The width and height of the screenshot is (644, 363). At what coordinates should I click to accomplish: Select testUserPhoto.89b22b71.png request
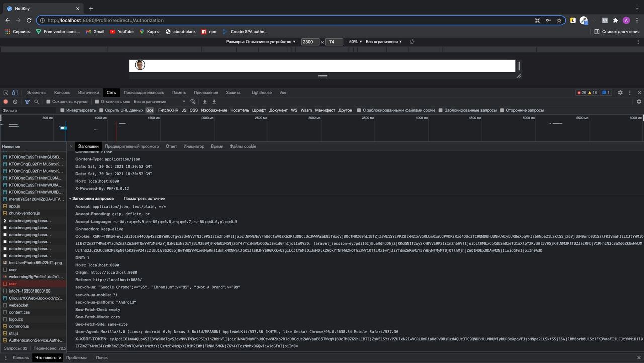(x=33, y=263)
